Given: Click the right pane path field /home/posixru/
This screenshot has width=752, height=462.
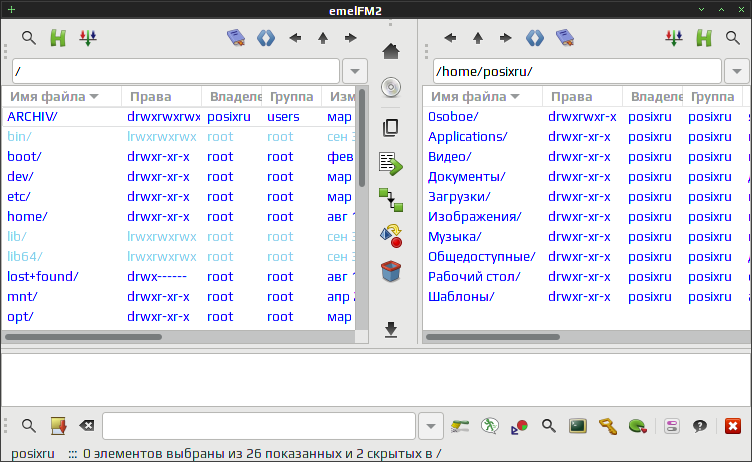Looking at the screenshot, I should [x=577, y=71].
